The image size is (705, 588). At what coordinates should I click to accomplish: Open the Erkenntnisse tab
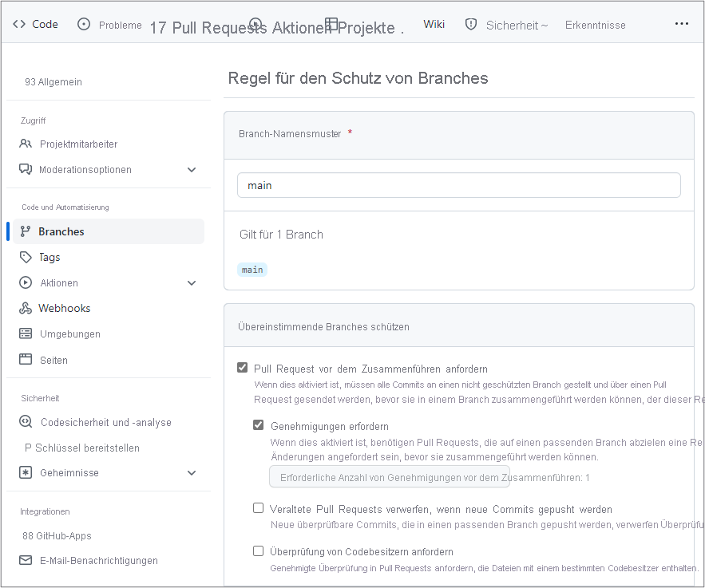pyautogui.click(x=596, y=26)
